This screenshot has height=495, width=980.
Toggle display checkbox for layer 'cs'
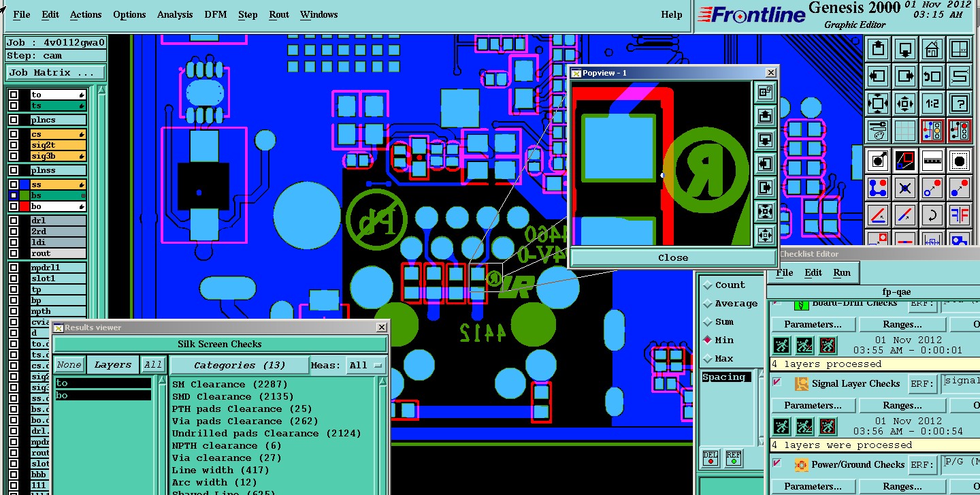click(14, 134)
